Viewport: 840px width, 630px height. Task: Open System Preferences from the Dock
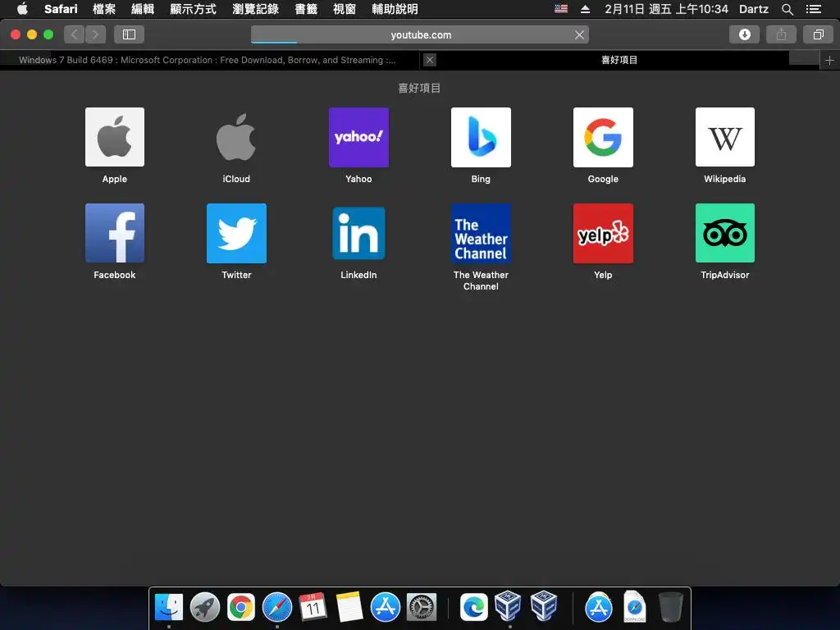pyautogui.click(x=422, y=607)
